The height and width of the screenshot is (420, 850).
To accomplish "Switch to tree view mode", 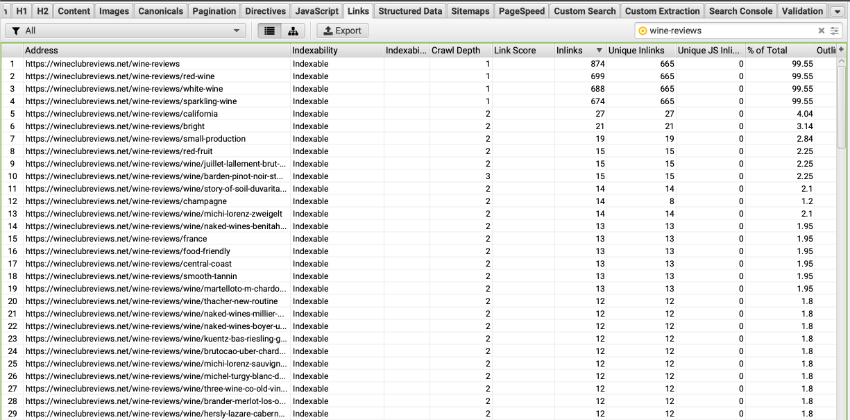I will [x=295, y=31].
